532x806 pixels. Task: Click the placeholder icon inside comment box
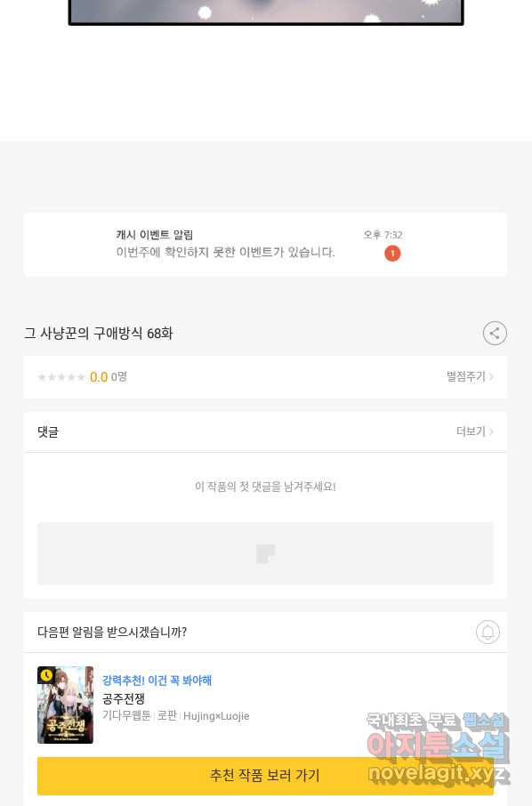coord(266,554)
